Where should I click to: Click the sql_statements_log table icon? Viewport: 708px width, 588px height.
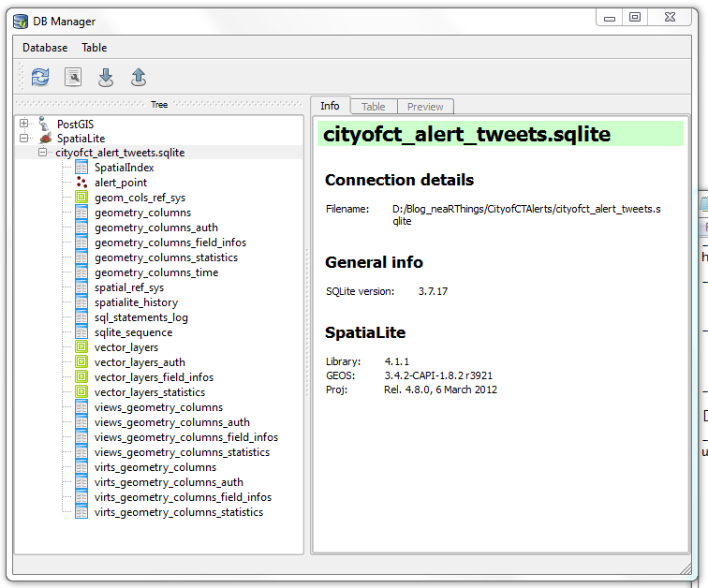tap(81, 317)
